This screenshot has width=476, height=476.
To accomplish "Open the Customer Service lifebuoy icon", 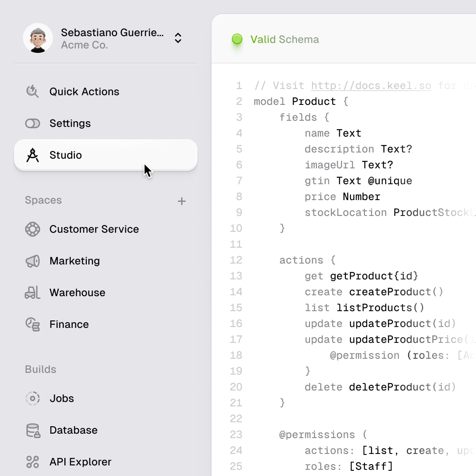I will click(33, 229).
